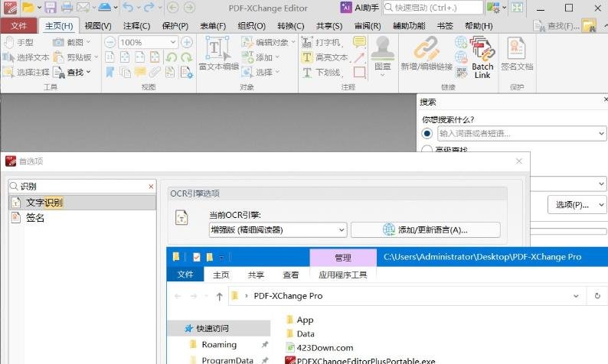This screenshot has height=364, width=608.
Task: Switch to the 视图(V) ribbon tab
Action: pos(98,25)
